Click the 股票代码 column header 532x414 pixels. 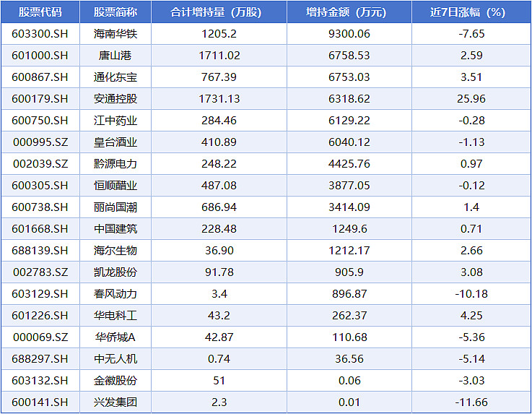(40, 12)
